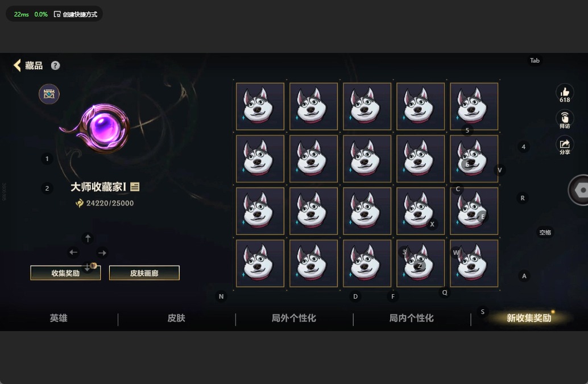
Task: Select the first husky thumbnail in top row
Action: [x=260, y=106]
